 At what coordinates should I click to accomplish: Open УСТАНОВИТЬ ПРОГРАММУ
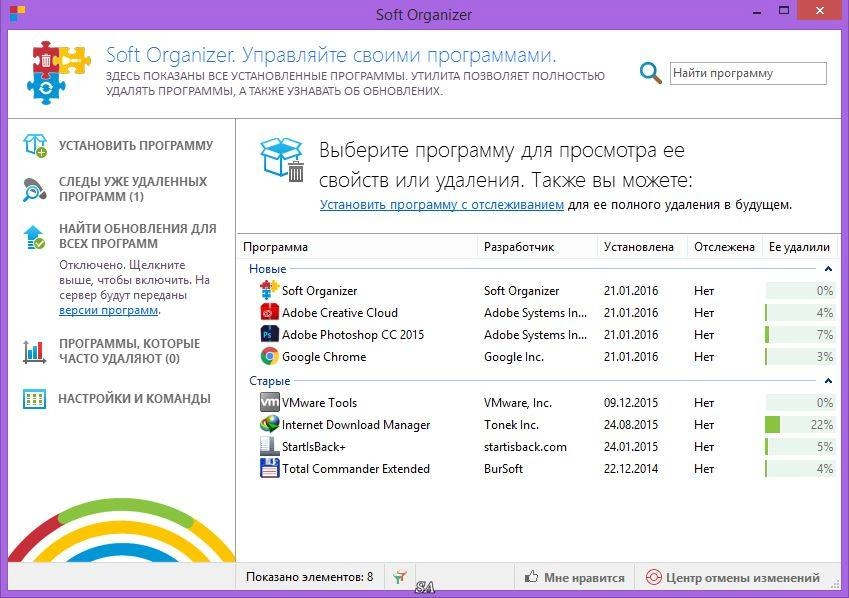[x=136, y=146]
